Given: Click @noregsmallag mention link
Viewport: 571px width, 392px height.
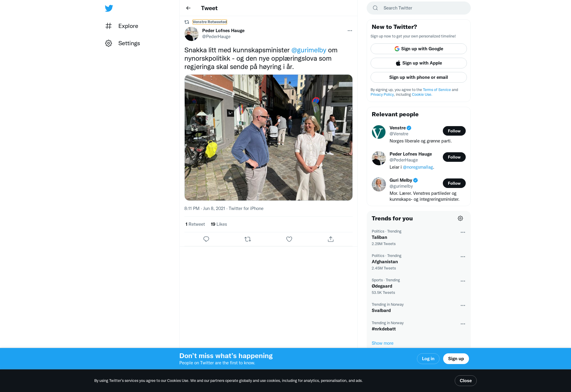Looking at the screenshot, I should tap(418, 167).
